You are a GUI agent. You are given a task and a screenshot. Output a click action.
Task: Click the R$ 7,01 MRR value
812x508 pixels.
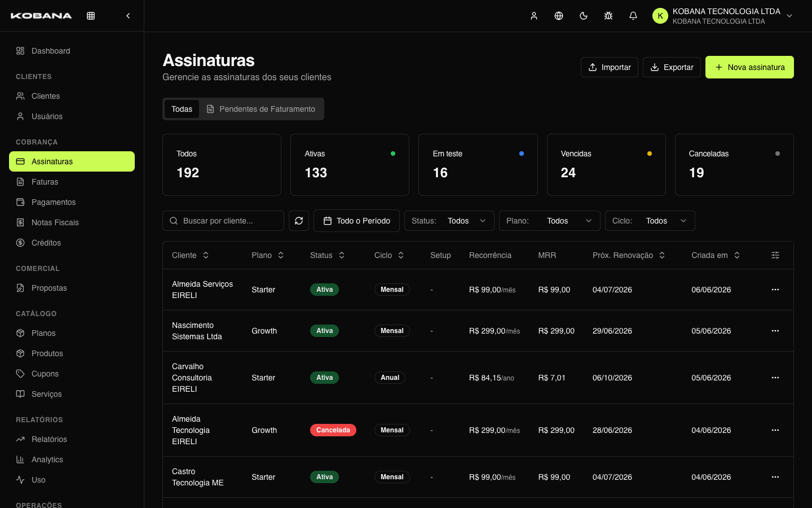[551, 378]
